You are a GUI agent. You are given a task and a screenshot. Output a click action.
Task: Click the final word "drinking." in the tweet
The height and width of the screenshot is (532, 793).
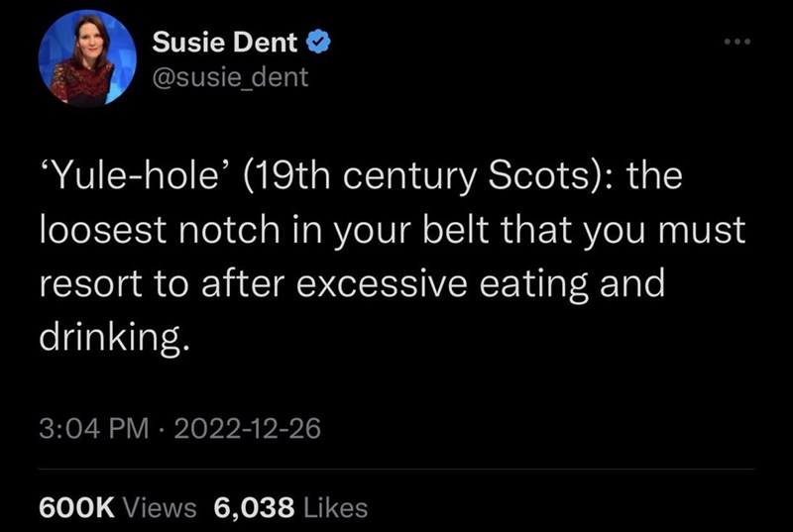tap(111, 337)
